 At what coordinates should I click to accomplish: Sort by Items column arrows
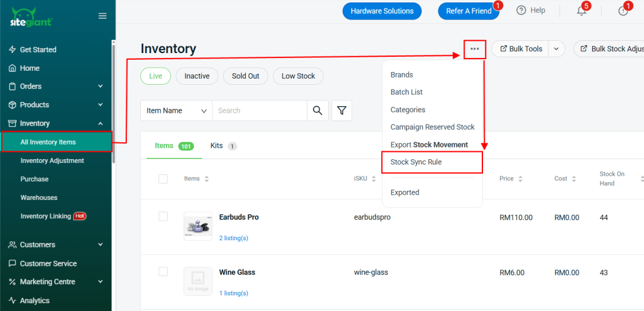(x=207, y=179)
